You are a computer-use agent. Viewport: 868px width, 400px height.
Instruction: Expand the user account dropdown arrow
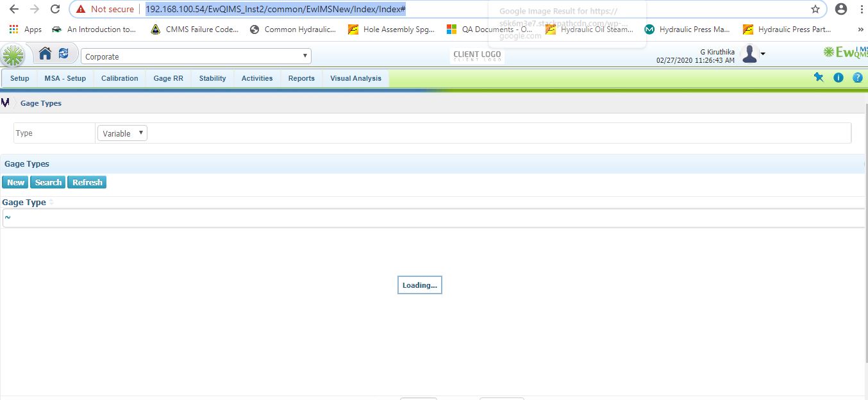click(x=763, y=54)
